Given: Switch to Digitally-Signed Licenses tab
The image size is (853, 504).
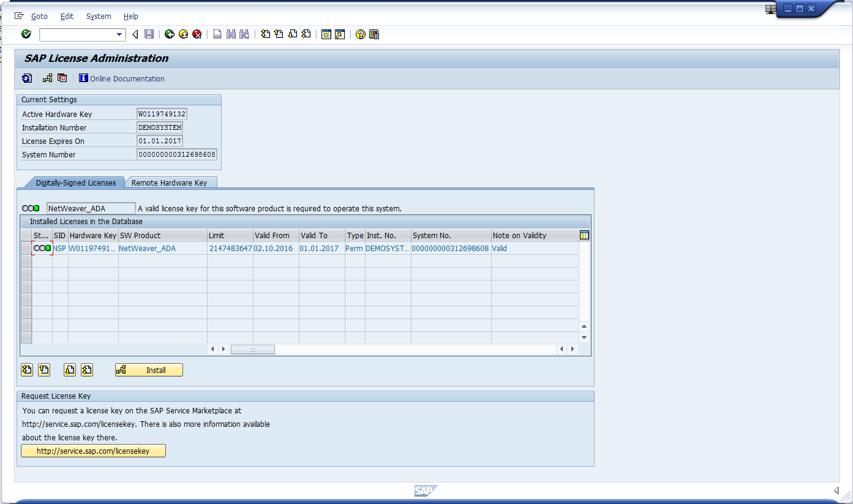Looking at the screenshot, I should click(75, 182).
